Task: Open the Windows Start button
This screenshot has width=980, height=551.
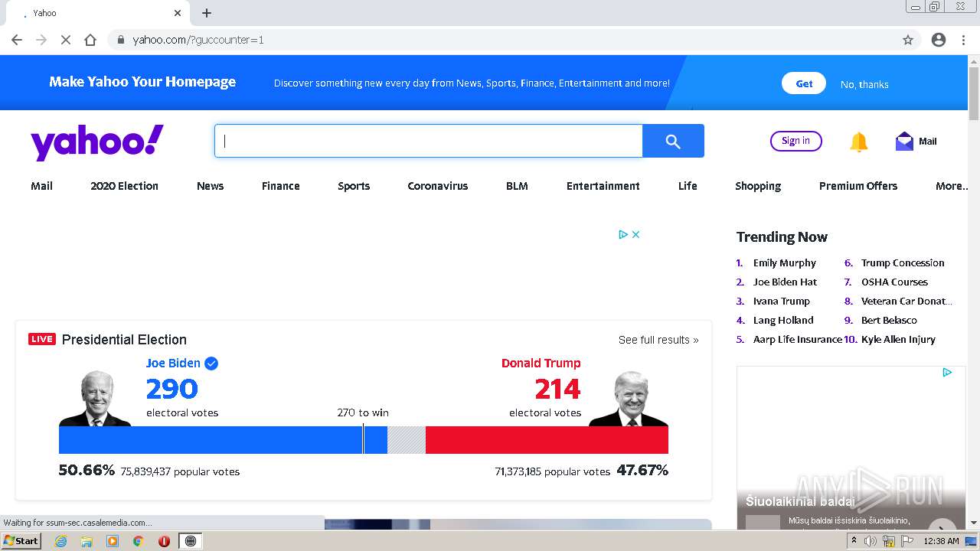Action: click(21, 541)
